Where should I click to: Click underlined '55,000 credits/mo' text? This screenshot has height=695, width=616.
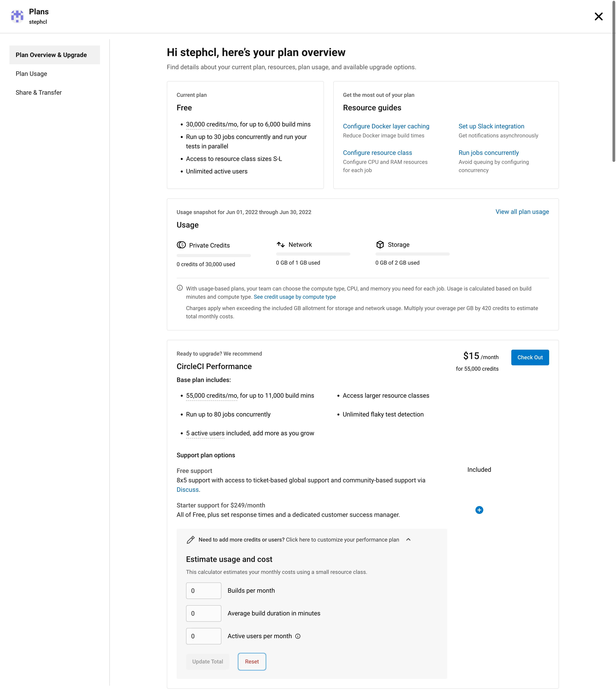pos(212,396)
